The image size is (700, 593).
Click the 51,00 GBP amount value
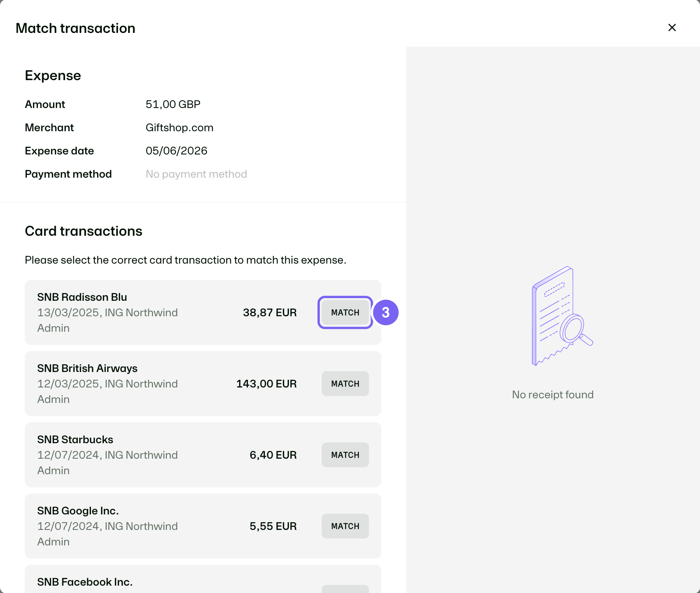pos(173,104)
